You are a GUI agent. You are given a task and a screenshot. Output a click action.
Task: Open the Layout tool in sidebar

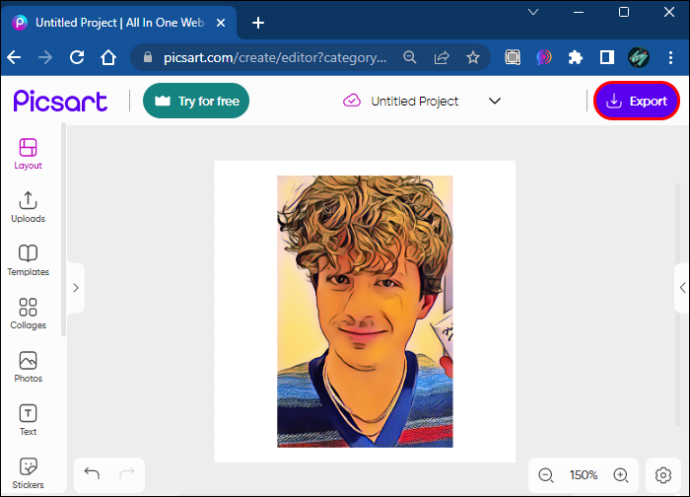click(28, 154)
